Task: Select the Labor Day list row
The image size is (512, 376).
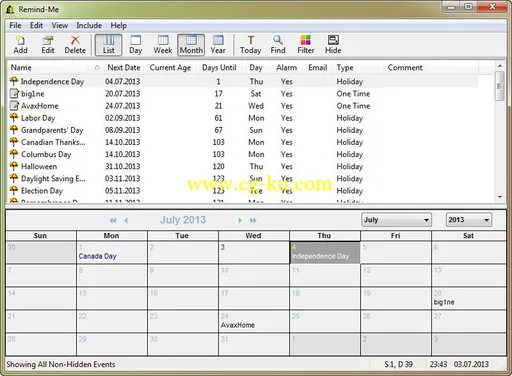Action: [x=243, y=118]
